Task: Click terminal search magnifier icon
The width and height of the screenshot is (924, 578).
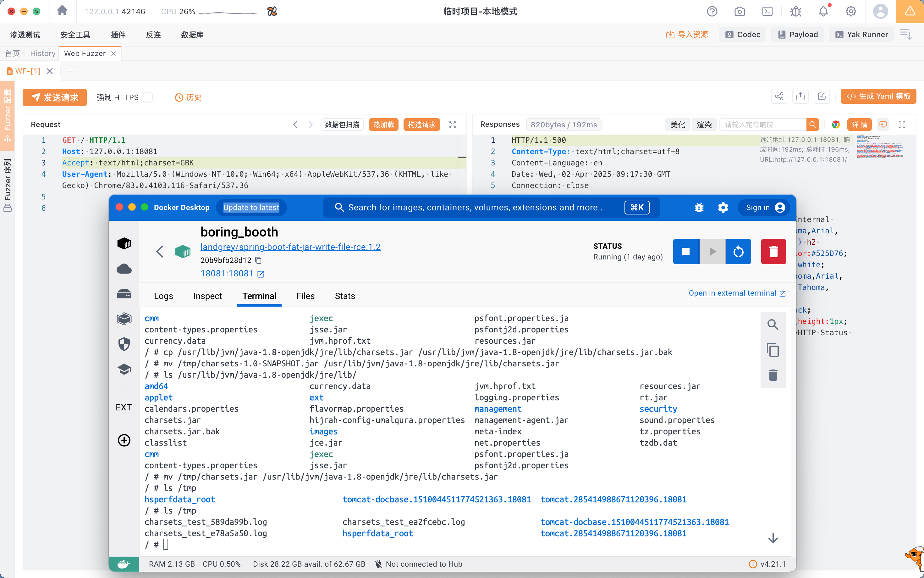Action: (773, 325)
